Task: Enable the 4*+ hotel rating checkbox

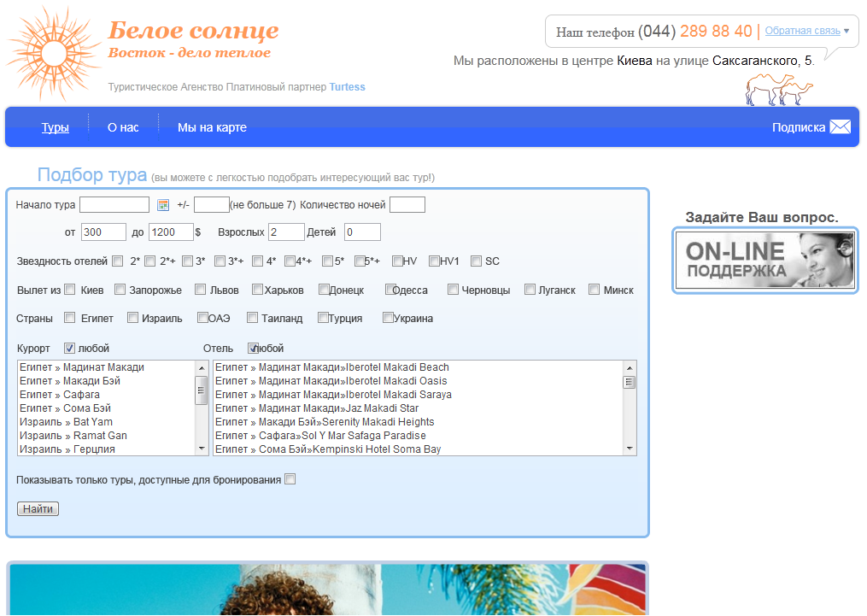Action: pos(290,261)
